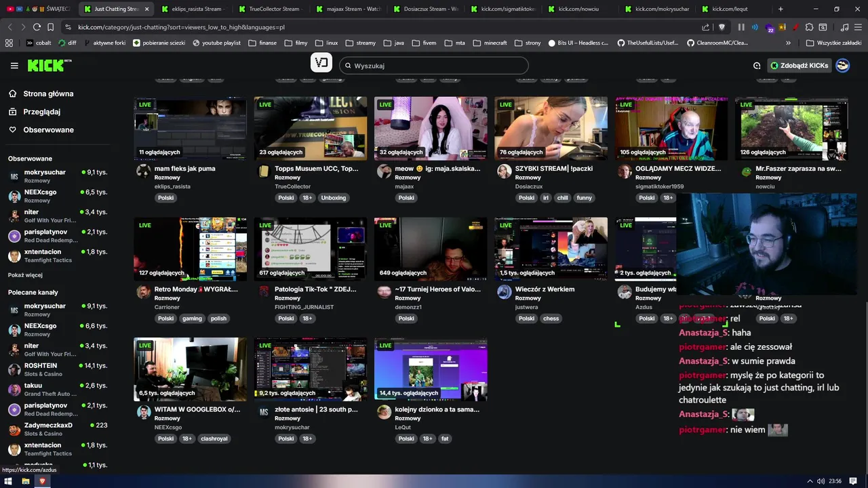Click the Wyszukaj search field
Viewport: 868px width, 488px height.
click(x=434, y=66)
